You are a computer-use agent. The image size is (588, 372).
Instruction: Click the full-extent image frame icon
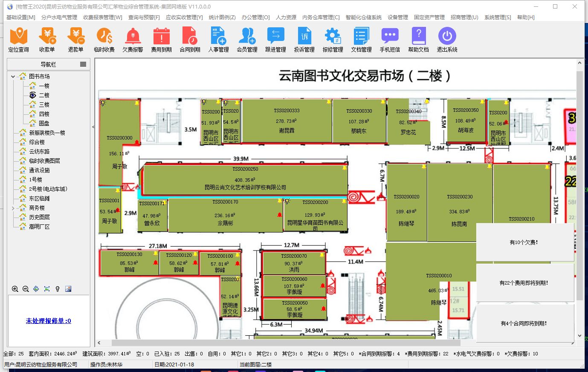click(47, 289)
